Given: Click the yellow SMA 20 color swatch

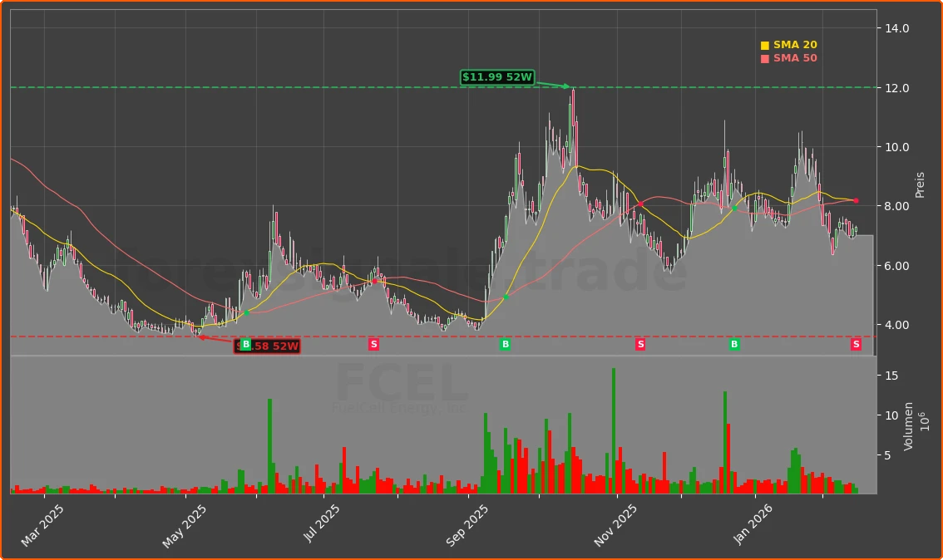Looking at the screenshot, I should (766, 44).
